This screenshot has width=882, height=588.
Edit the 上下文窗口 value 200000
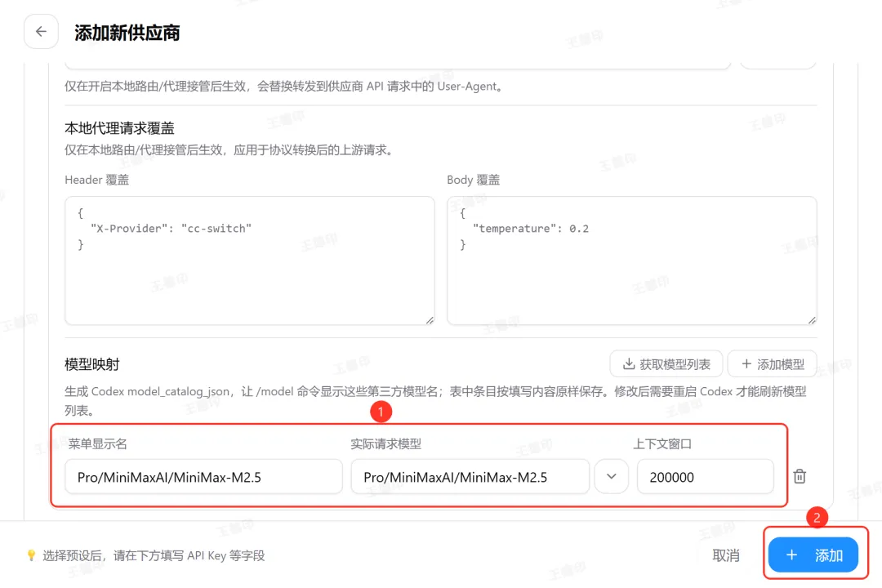[x=706, y=477]
